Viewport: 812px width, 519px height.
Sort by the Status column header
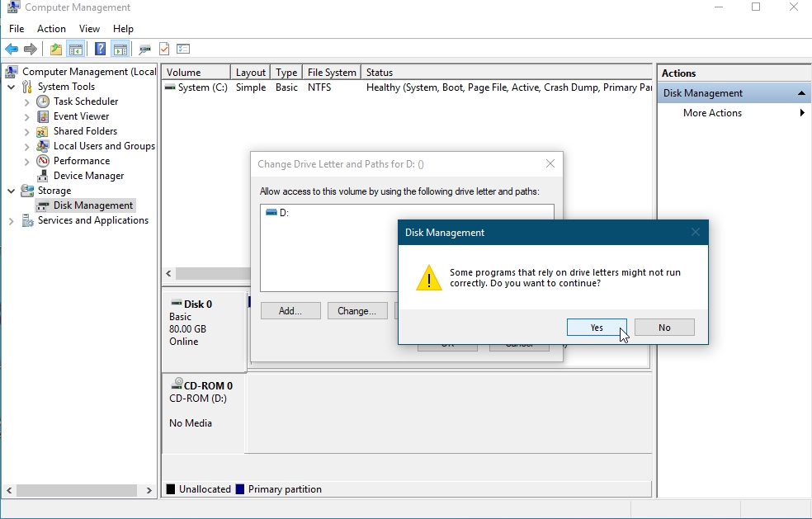click(507, 73)
